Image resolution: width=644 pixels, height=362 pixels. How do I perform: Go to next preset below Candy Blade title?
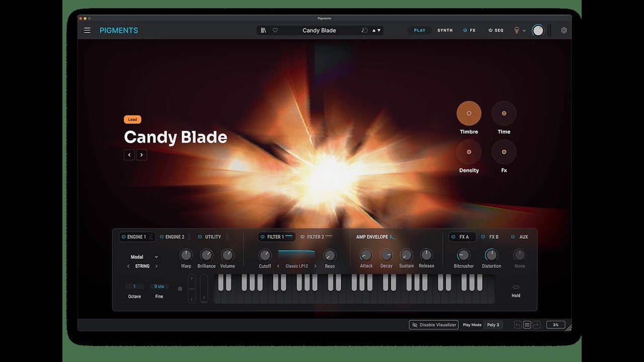[142, 155]
